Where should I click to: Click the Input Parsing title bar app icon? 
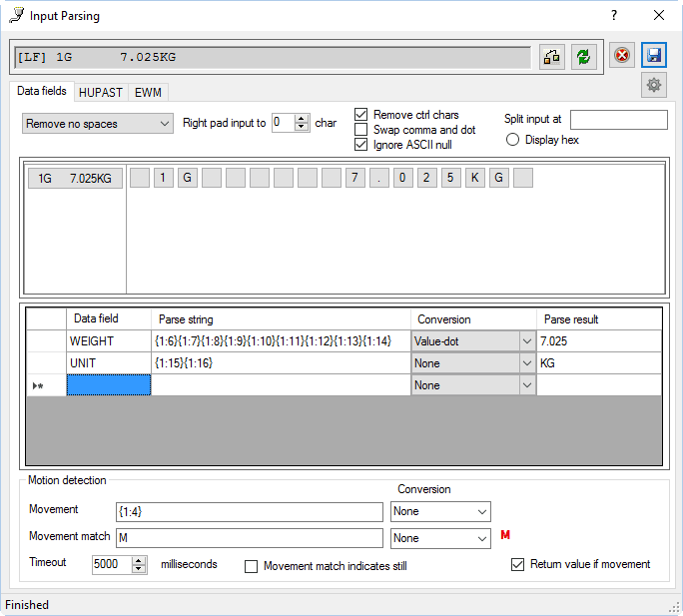click(17, 15)
